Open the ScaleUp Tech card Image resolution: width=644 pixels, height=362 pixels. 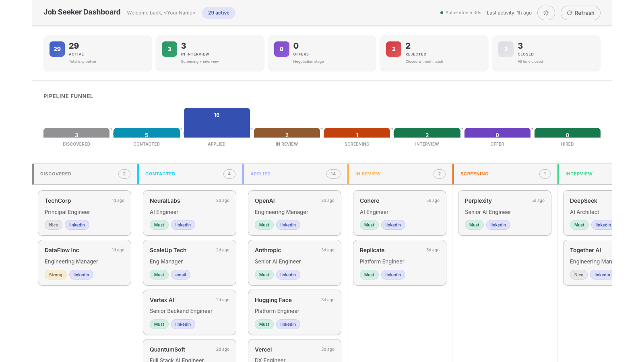tap(190, 263)
